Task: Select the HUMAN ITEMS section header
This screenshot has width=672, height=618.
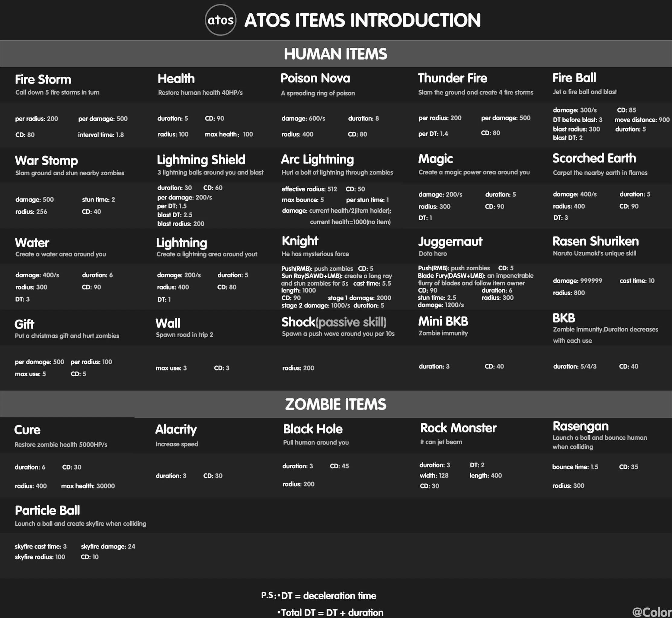Action: (335, 54)
